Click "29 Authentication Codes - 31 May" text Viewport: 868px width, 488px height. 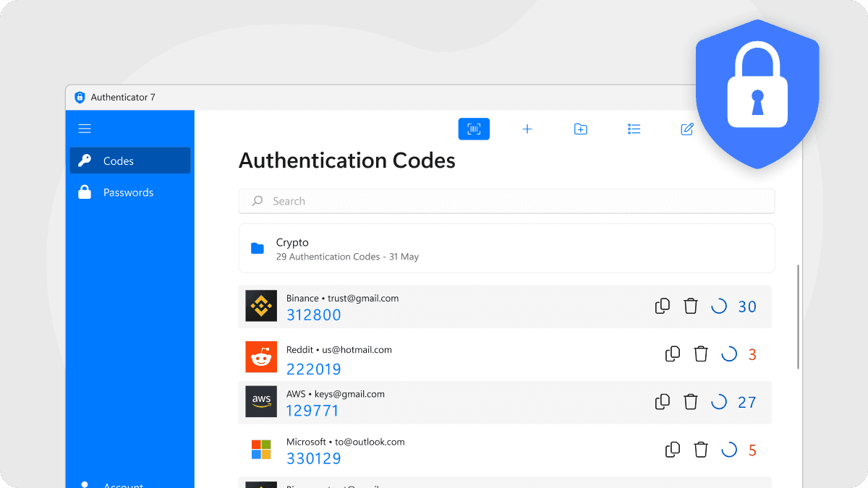point(347,257)
